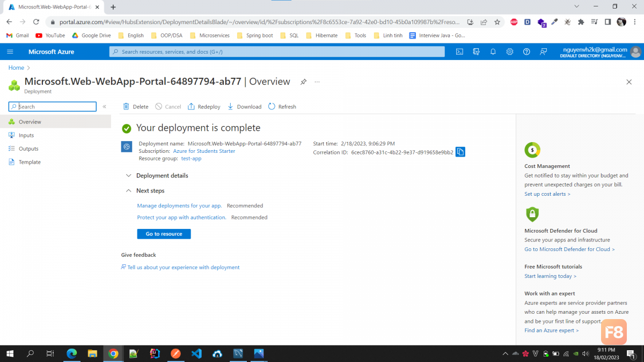Click Redeploy in the deployment toolbar

tap(204, 107)
